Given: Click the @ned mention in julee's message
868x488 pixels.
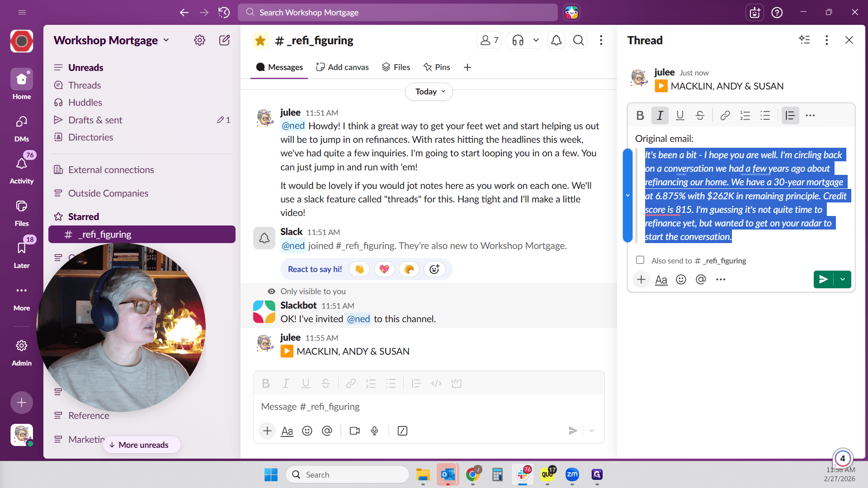Looking at the screenshot, I should coord(293,126).
